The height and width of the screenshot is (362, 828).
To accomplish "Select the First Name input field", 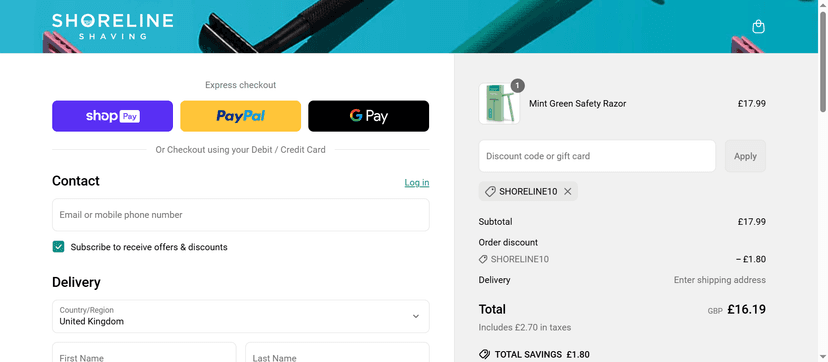I will pyautogui.click(x=144, y=353).
